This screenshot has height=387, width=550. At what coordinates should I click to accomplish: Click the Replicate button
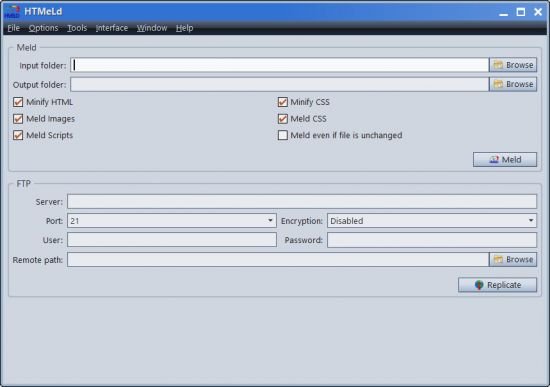(x=497, y=285)
